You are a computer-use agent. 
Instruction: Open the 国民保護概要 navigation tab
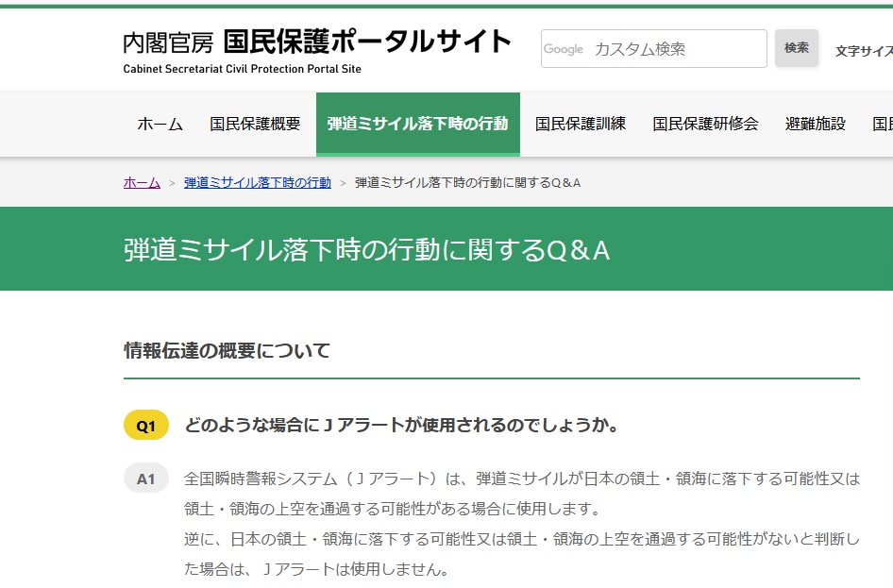[x=255, y=124]
